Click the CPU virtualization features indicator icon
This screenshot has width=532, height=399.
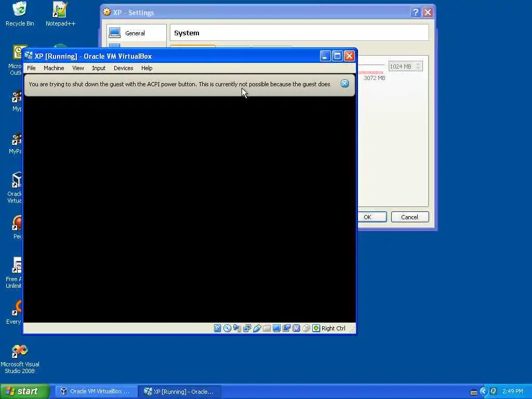click(296, 328)
